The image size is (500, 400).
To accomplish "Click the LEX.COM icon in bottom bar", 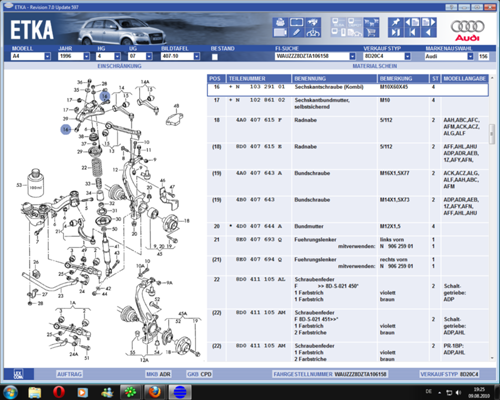I will click(19, 374).
